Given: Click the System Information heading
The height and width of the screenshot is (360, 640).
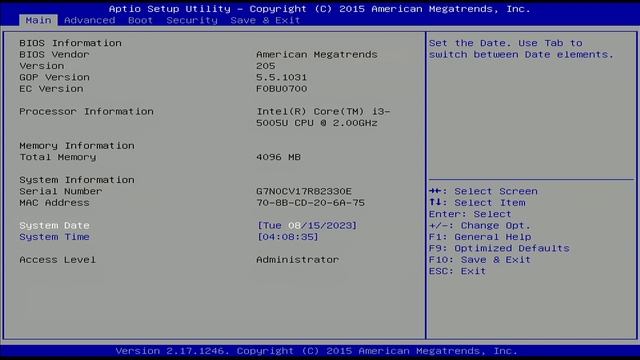Looking at the screenshot, I should [77, 180].
